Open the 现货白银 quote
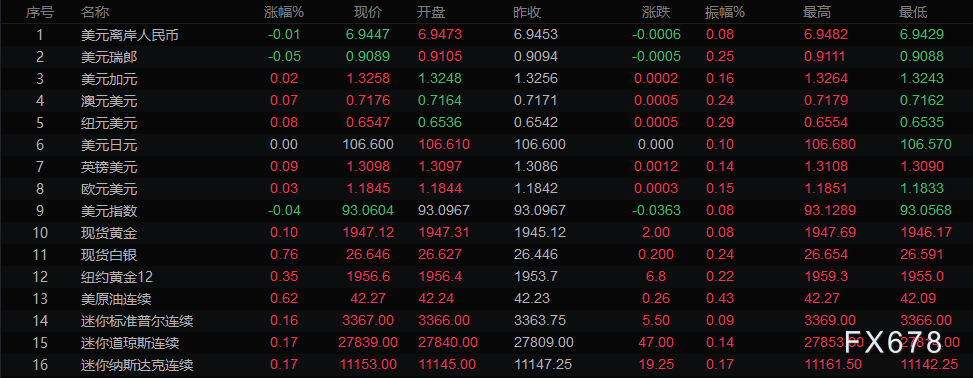Viewport: 973px width, 378px height. coord(486,255)
